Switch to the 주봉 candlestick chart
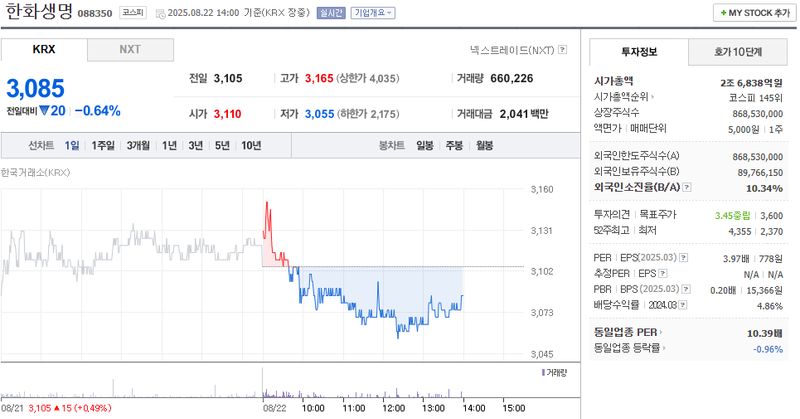This screenshot has height=419, width=800. click(454, 146)
